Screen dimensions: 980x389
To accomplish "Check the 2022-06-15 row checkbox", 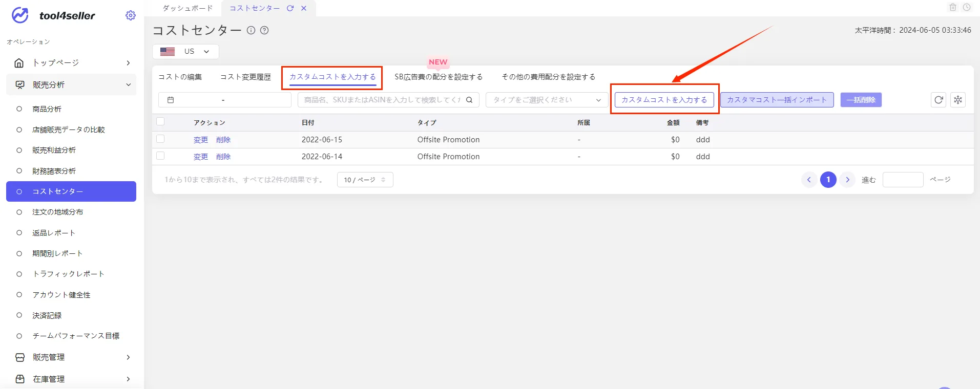I will point(160,139).
